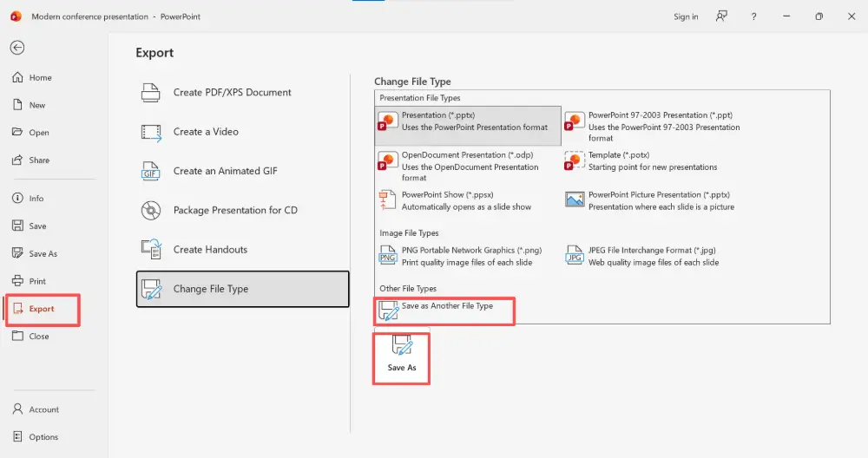868x458 pixels.
Task: Select the Change File Type option
Action: pos(242,289)
